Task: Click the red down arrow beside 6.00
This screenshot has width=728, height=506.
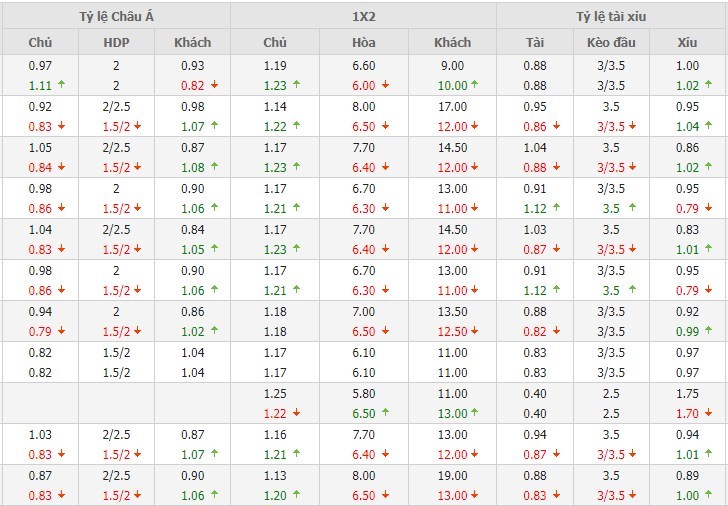Action: [384, 85]
